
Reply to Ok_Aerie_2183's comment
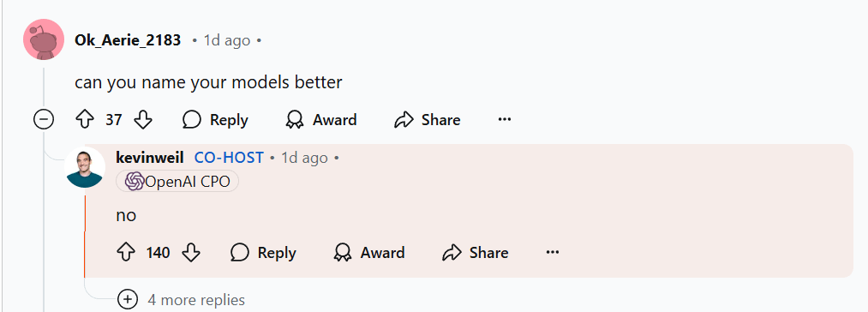[x=215, y=120]
